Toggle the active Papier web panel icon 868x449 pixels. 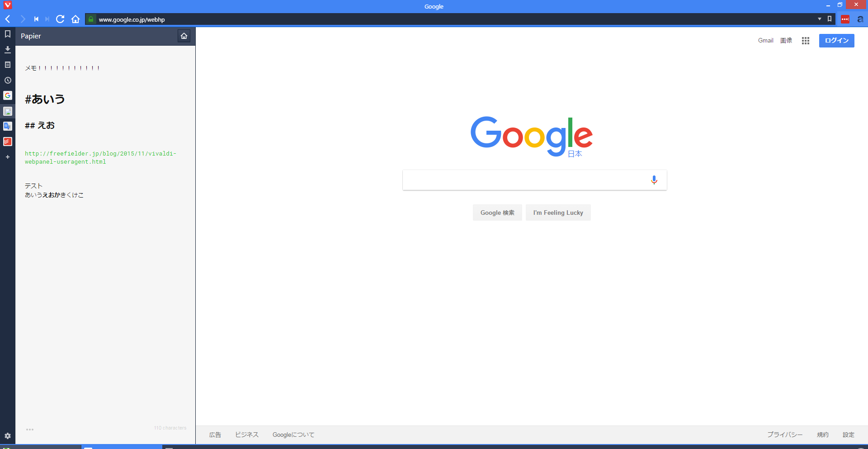point(8,111)
